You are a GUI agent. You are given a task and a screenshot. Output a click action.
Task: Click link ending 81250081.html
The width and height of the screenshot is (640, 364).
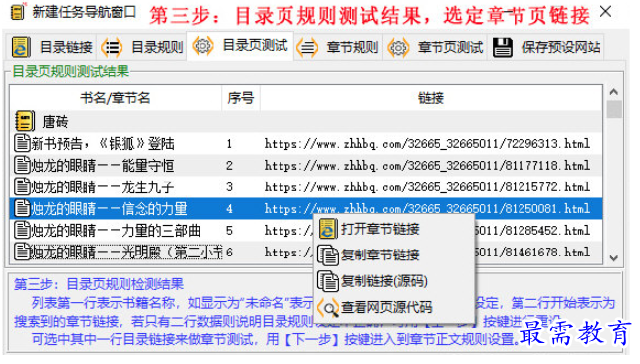point(427,209)
